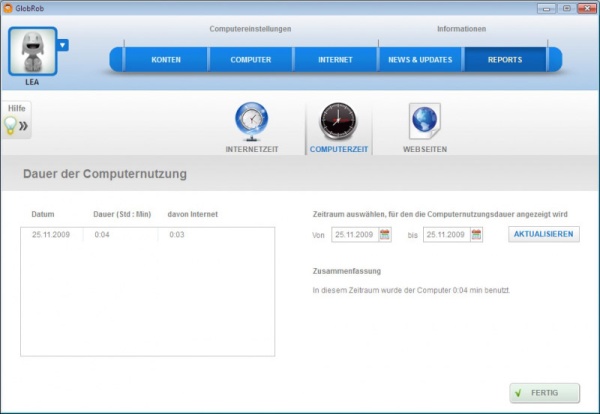Image resolution: width=600 pixels, height=414 pixels.
Task: Click the davon Internet value 0:03
Action: click(177, 235)
